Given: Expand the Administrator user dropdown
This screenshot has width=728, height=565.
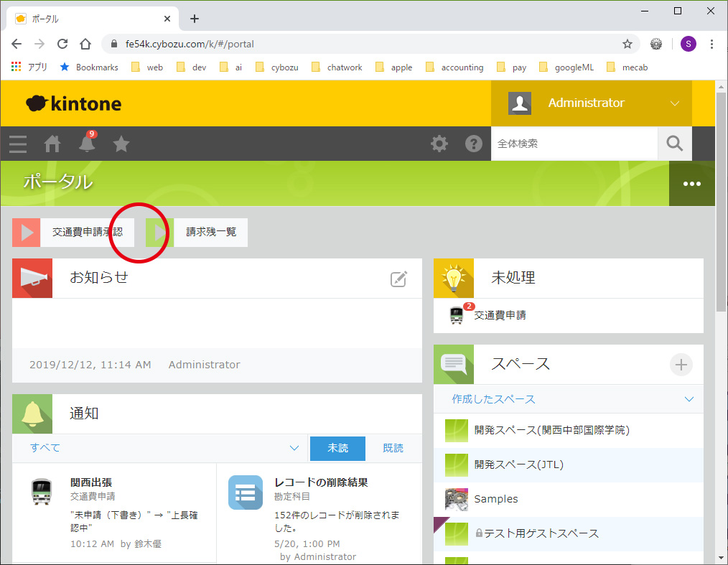Looking at the screenshot, I should click(x=675, y=103).
